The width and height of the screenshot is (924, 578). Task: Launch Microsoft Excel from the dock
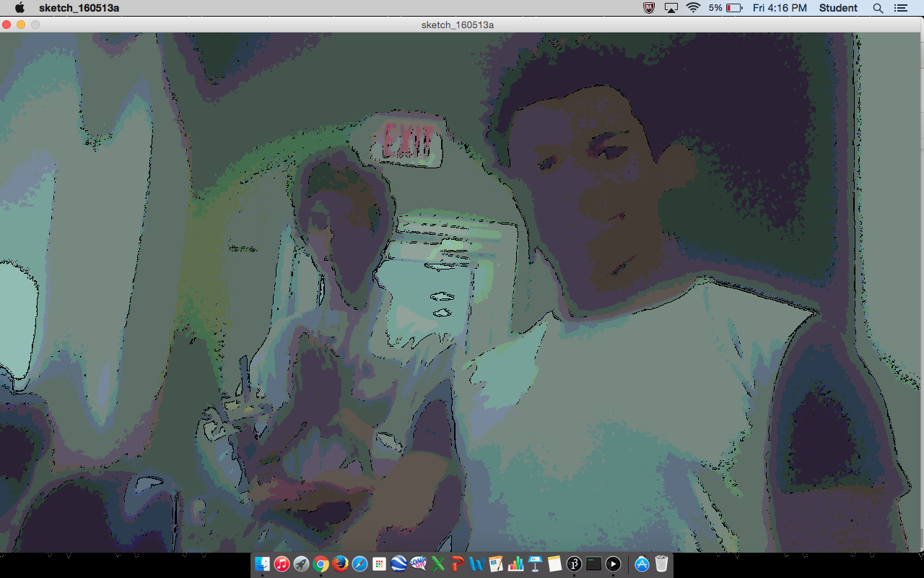(437, 564)
